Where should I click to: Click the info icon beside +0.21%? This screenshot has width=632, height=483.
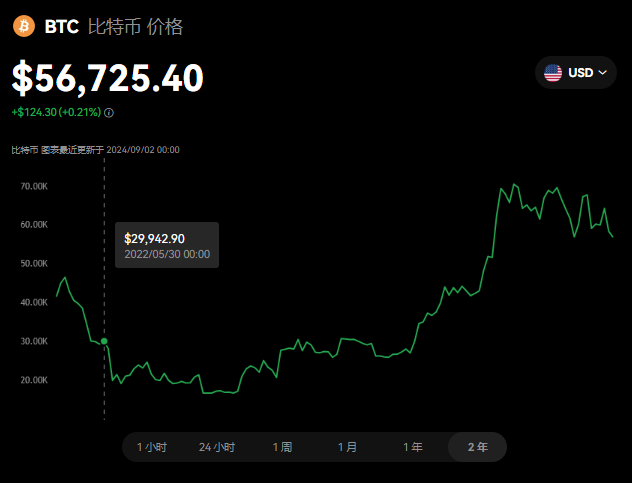[x=109, y=113]
